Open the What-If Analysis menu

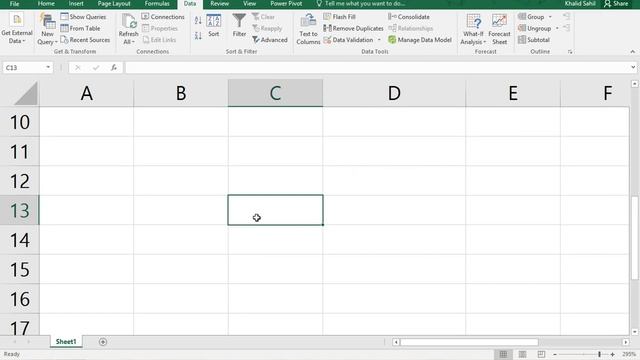click(473, 29)
